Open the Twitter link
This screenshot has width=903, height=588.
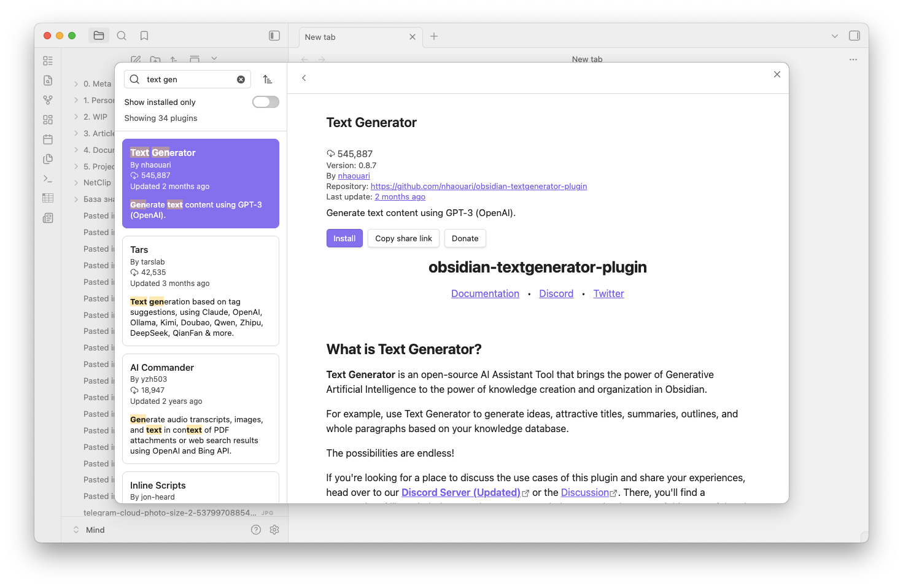[x=608, y=293]
